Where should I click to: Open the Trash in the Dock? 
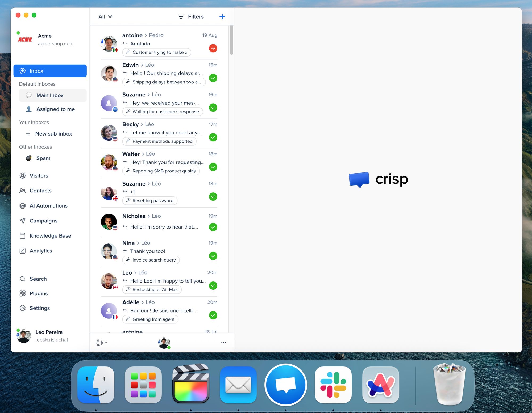pyautogui.click(x=450, y=384)
